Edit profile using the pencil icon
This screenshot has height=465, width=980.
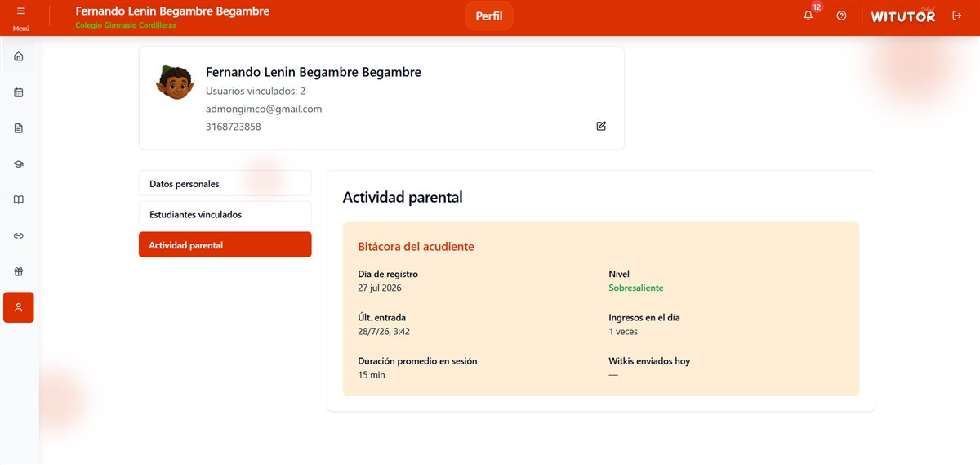[x=601, y=126]
